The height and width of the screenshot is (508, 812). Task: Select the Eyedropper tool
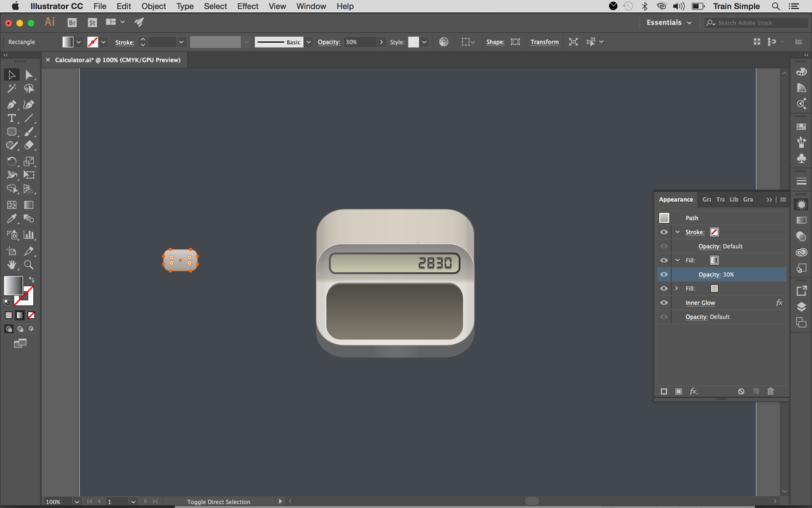[12, 219]
